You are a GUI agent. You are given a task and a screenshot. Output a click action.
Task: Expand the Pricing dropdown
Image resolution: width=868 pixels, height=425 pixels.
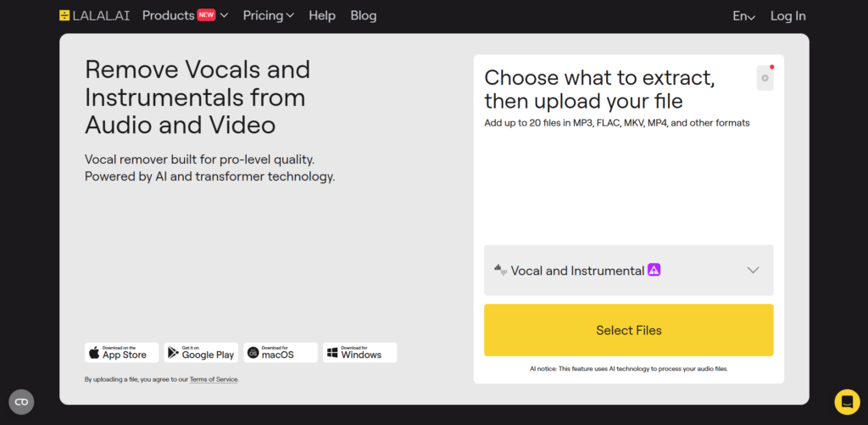[269, 15]
